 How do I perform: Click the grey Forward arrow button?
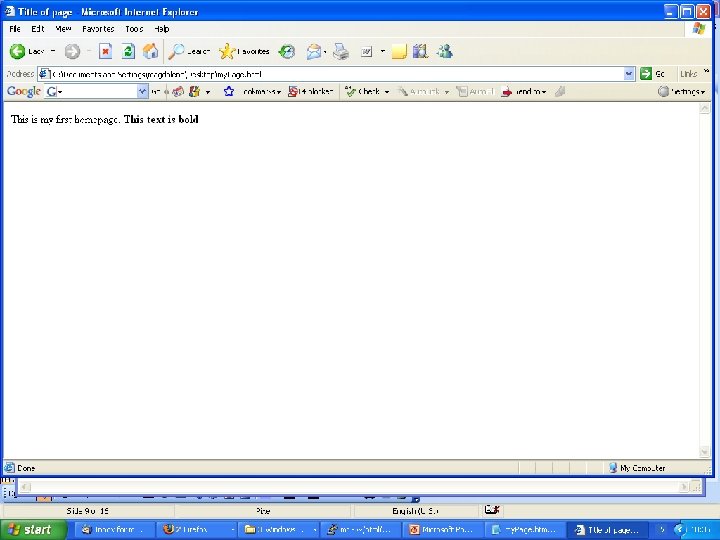point(72,51)
